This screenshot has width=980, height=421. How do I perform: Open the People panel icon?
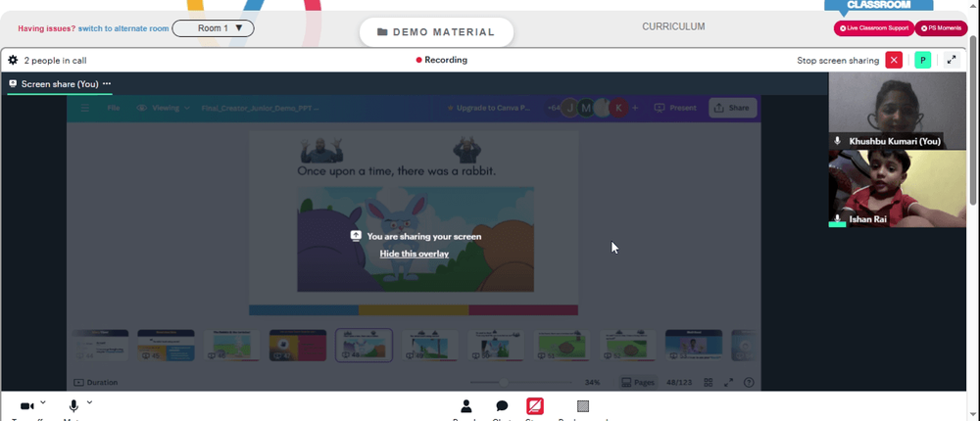[x=465, y=406]
